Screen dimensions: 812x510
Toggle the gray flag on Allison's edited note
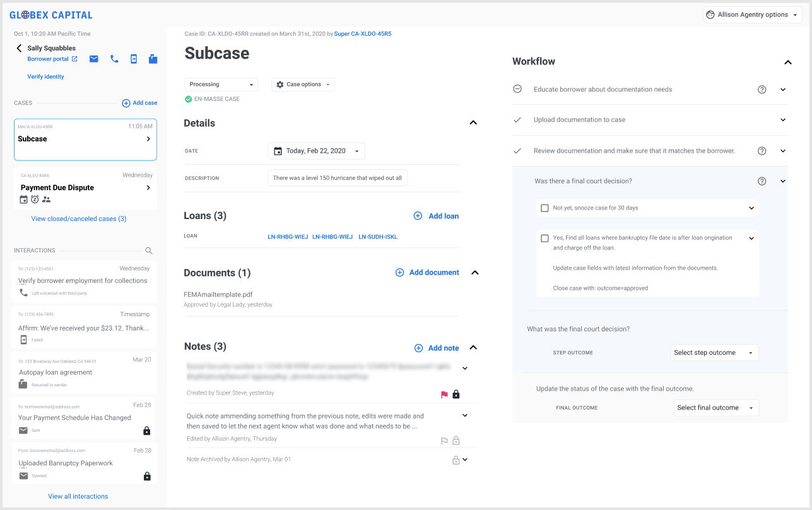pos(444,441)
